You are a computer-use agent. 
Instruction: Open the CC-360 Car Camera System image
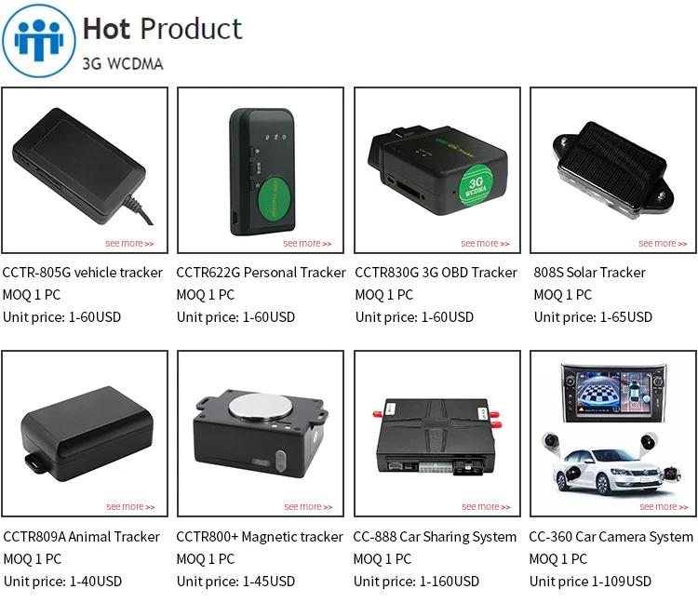tap(613, 434)
